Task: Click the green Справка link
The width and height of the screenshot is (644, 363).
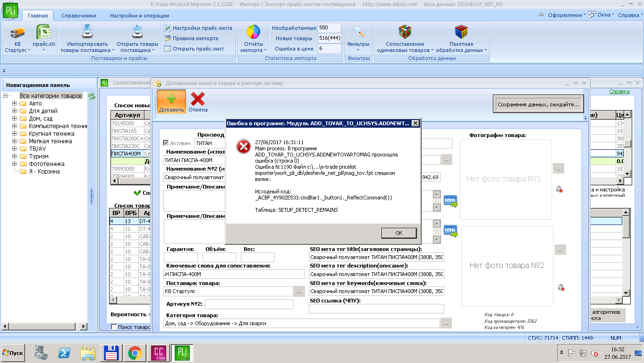Action: point(619,91)
